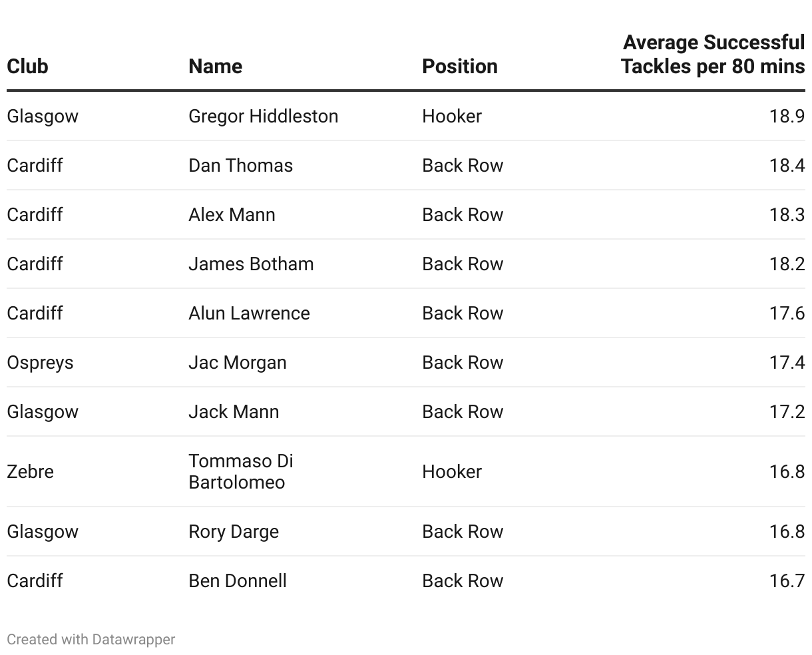812x655 pixels.
Task: Select Alun Lawrence in the Name column
Action: tap(249, 314)
